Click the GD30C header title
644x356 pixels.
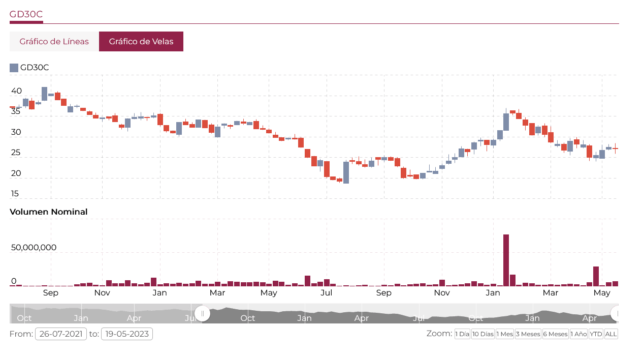[26, 14]
